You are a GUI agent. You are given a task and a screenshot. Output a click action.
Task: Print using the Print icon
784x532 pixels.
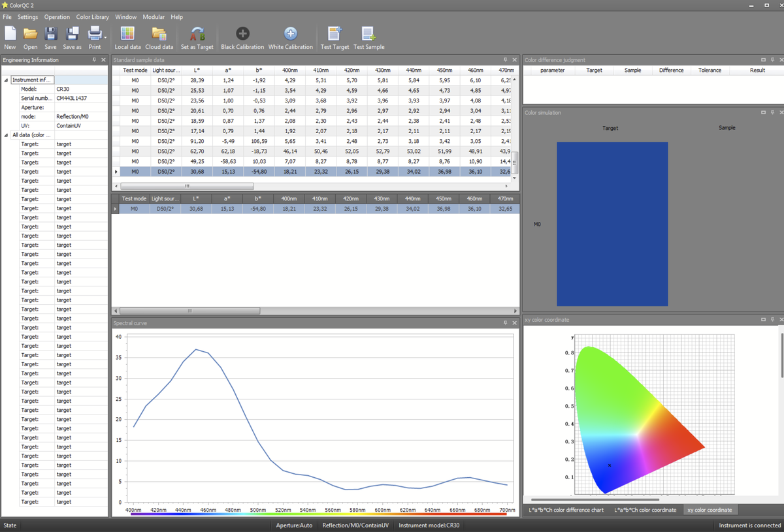click(x=94, y=34)
